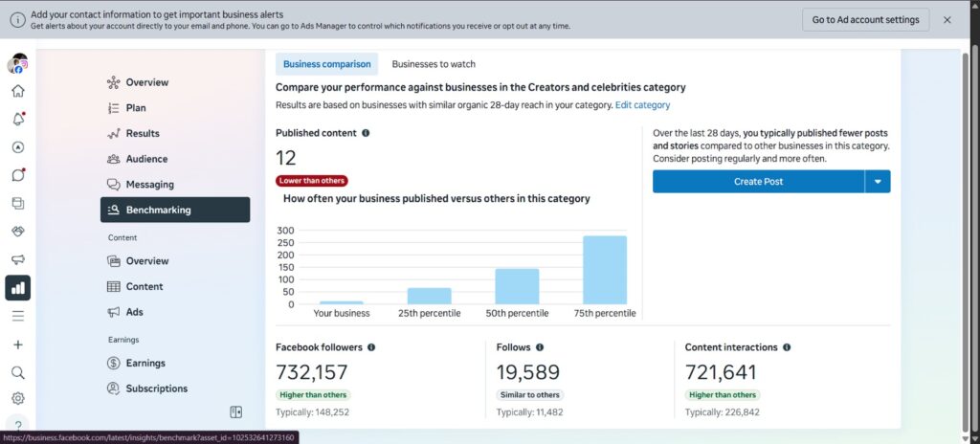This screenshot has height=444, width=980.
Task: Open the search magnifier icon
Action: 18,372
